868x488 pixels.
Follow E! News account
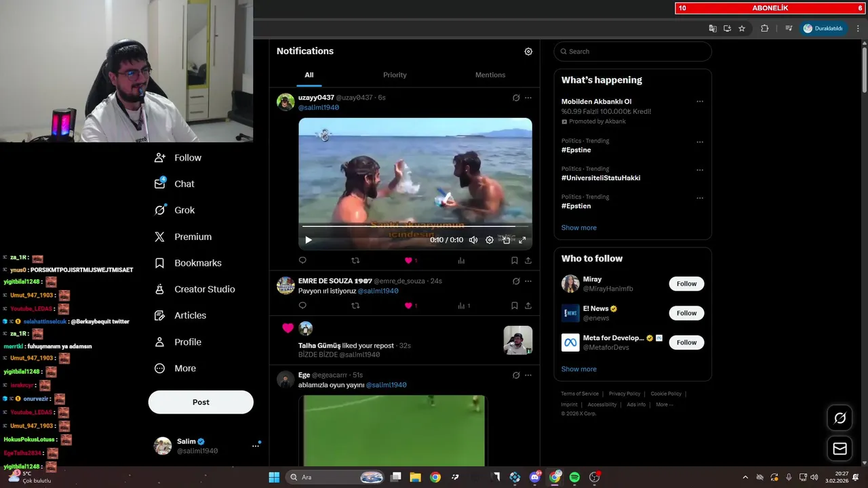point(686,313)
